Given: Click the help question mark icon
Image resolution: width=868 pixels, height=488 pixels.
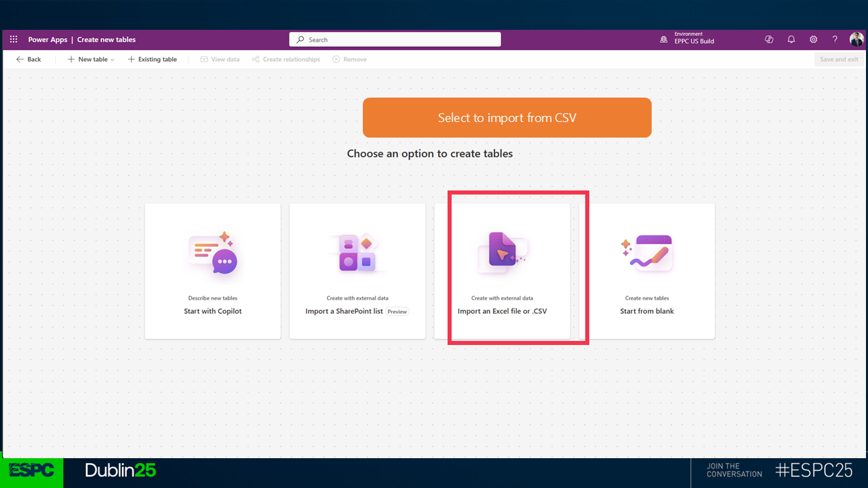Looking at the screenshot, I should [x=835, y=39].
